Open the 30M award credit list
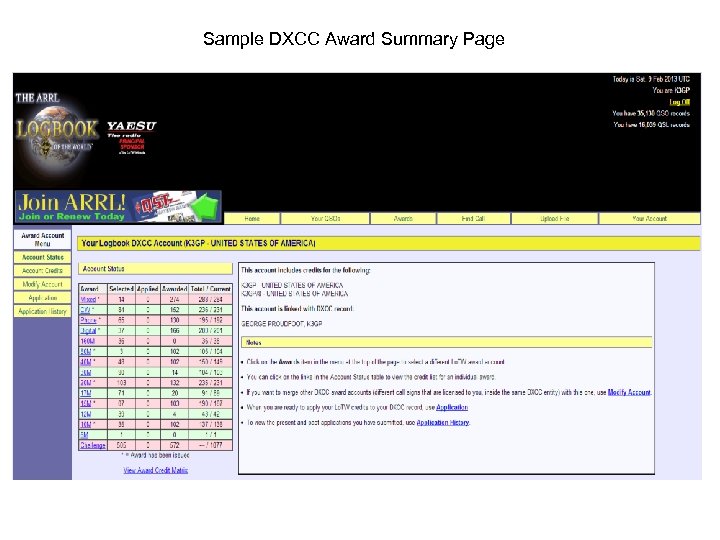Viewport: 720px width, 540px height. 86,372
